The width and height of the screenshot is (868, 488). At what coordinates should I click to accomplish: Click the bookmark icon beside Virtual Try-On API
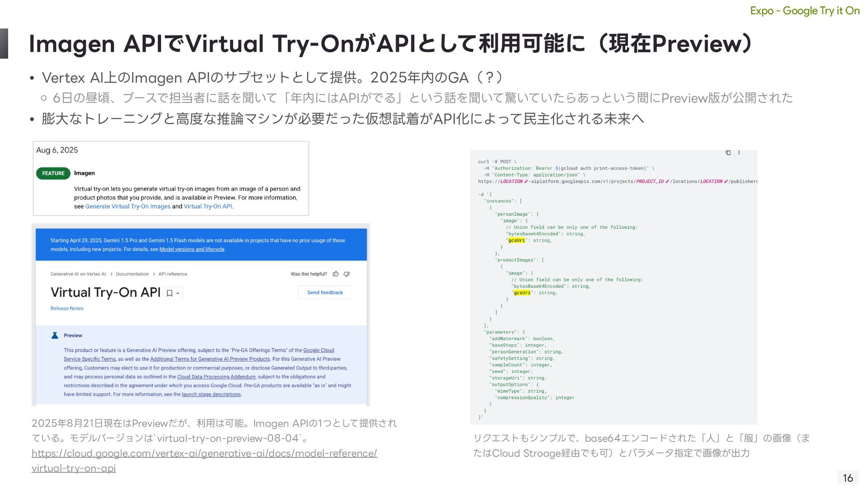coord(170,293)
